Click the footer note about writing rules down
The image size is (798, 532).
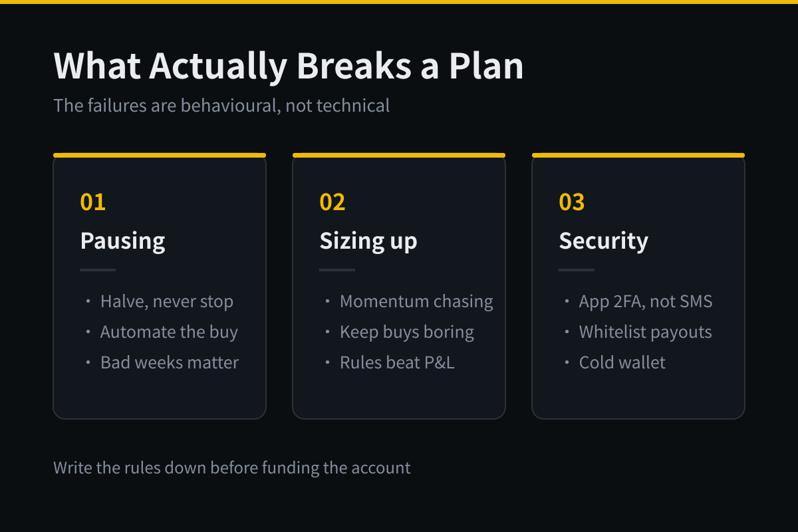[232, 467]
